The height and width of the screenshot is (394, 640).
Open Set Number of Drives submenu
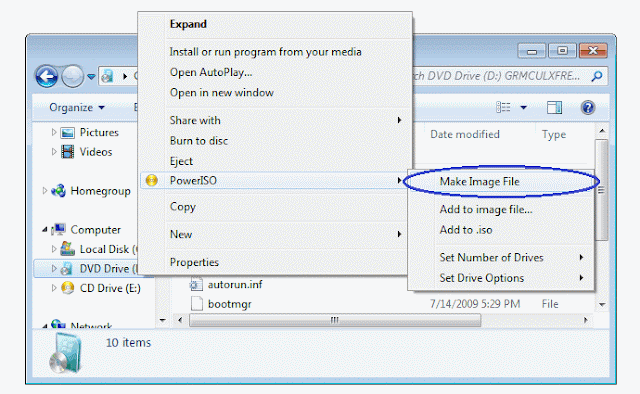(x=501, y=258)
